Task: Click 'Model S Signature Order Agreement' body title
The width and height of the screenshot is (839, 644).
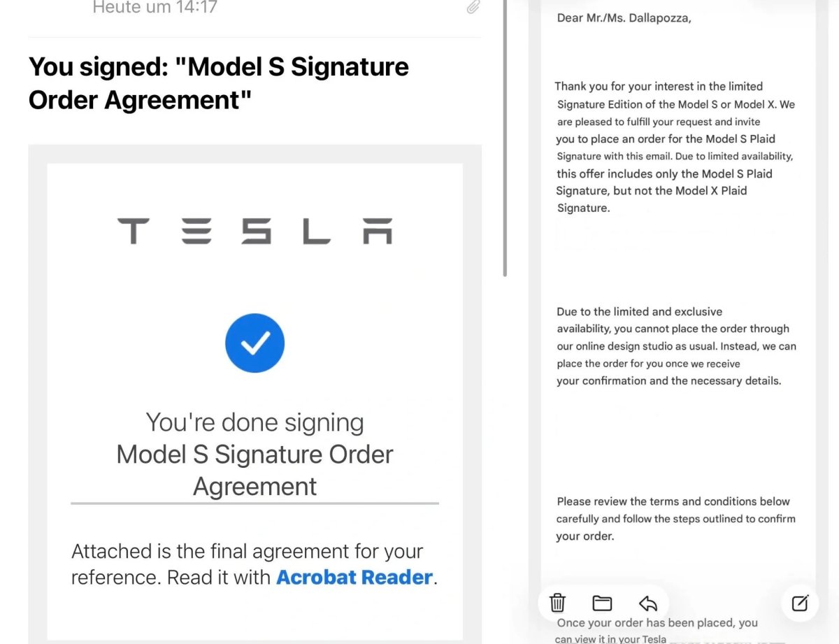Action: pyautogui.click(x=254, y=470)
